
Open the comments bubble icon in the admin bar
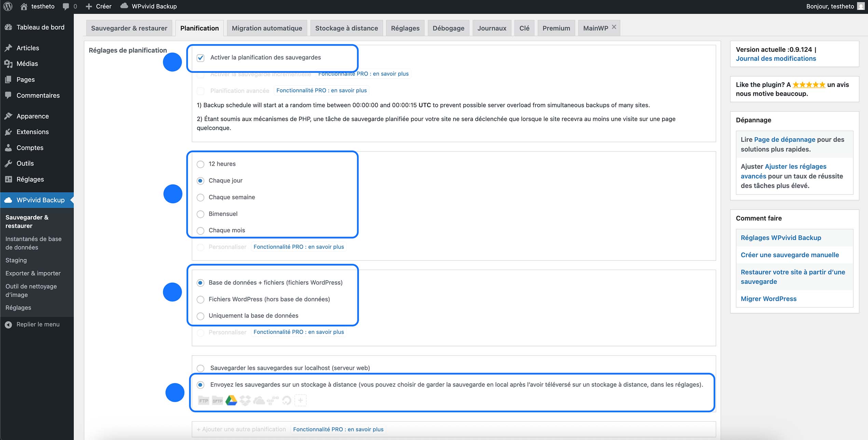pos(65,6)
